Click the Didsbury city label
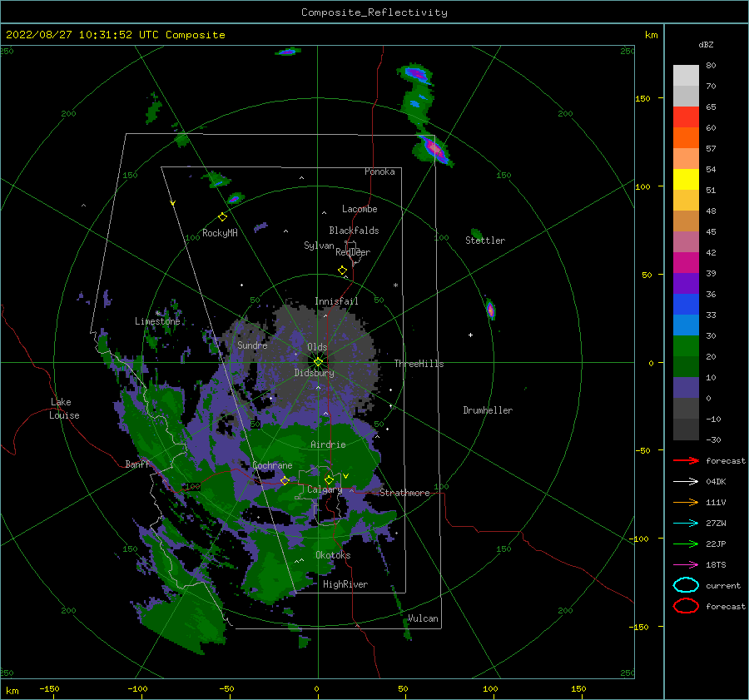Screen dimensions: 749x700 pos(314,373)
